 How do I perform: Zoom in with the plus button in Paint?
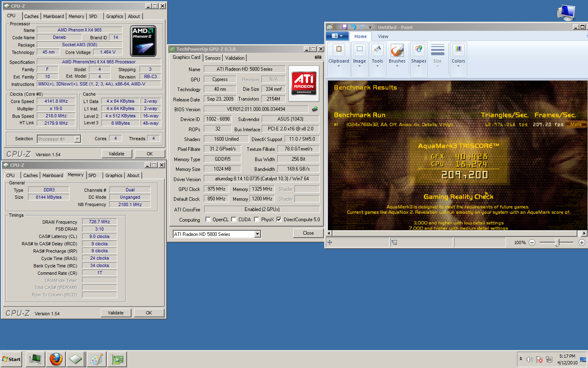582,242
